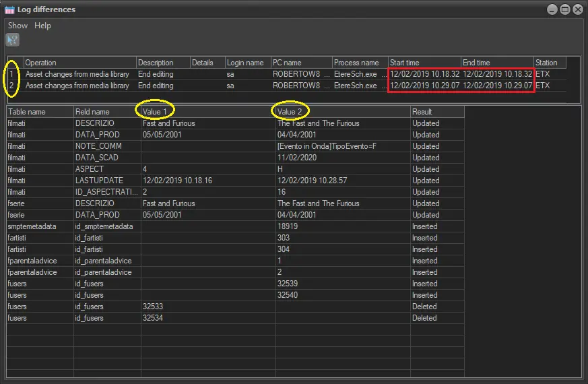
Task: Select log row number 1
Action: [x=11, y=74]
